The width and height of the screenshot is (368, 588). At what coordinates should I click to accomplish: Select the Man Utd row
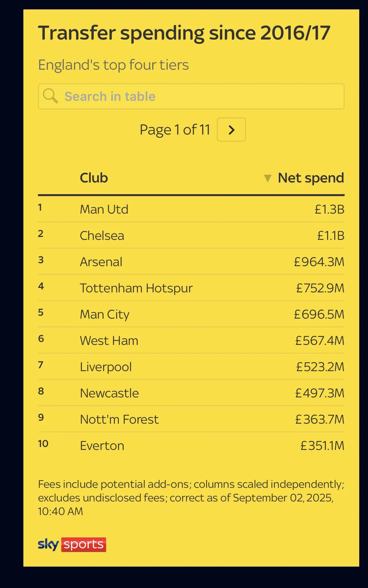point(191,209)
